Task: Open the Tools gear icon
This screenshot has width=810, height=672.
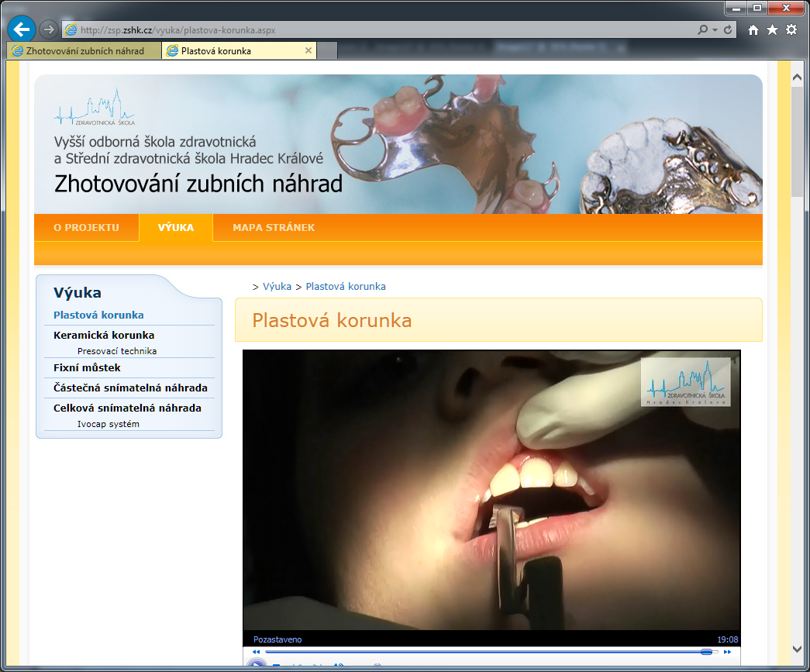Action: 791,30
